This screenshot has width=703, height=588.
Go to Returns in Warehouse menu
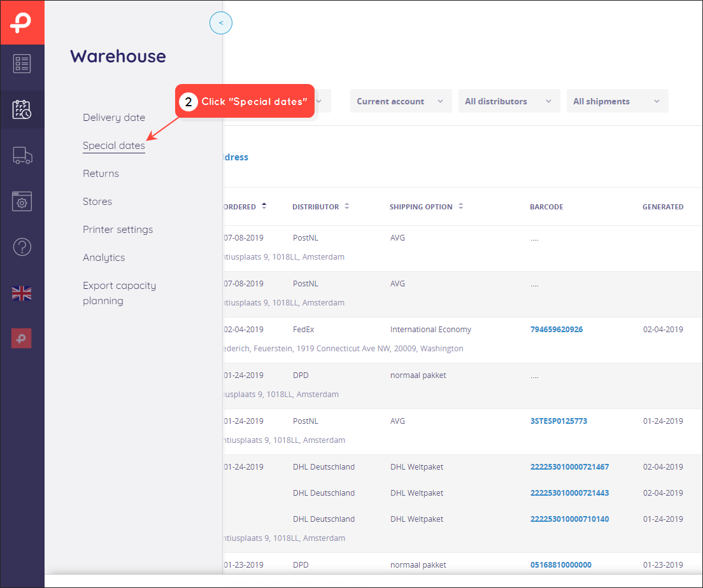[101, 174]
